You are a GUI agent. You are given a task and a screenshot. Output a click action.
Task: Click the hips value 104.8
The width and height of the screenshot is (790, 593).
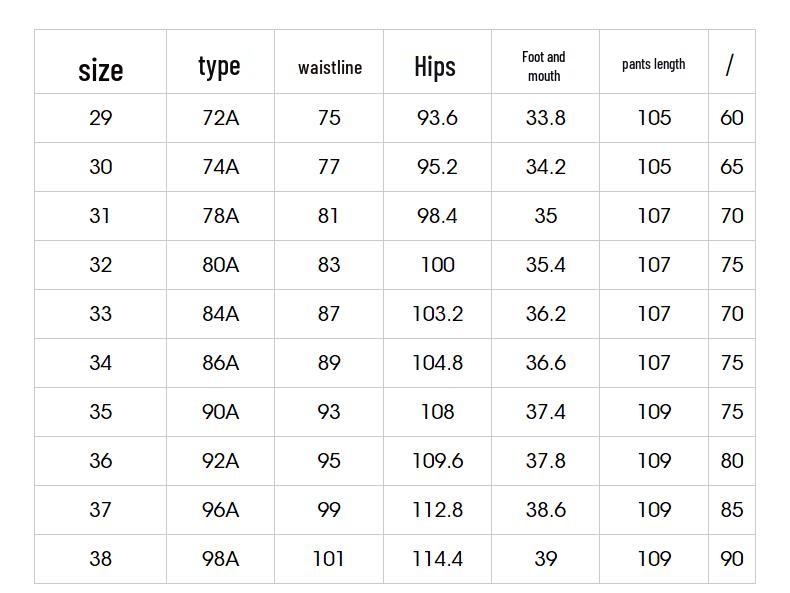coord(437,363)
